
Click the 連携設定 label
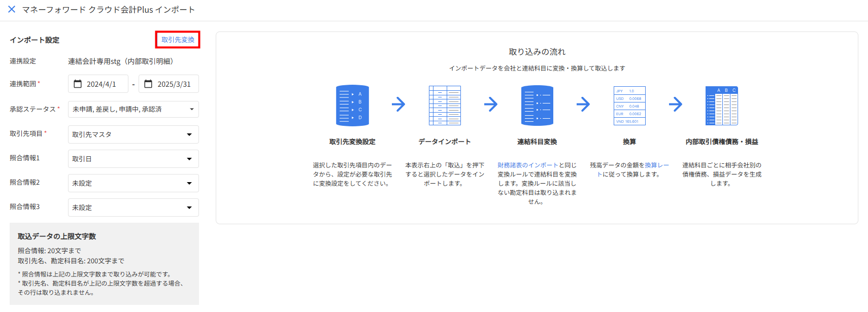click(x=23, y=61)
